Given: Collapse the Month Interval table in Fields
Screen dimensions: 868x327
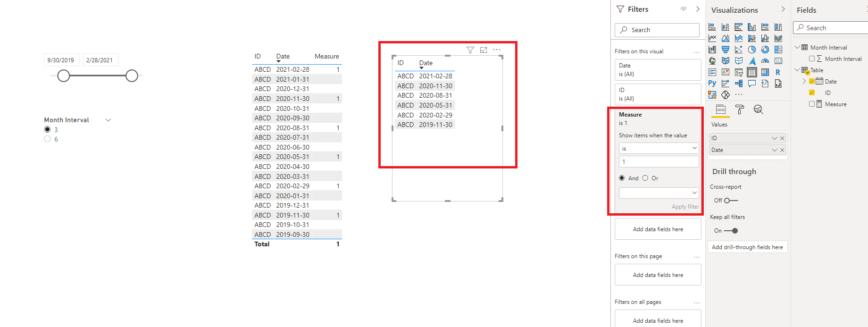Looking at the screenshot, I should click(797, 47).
